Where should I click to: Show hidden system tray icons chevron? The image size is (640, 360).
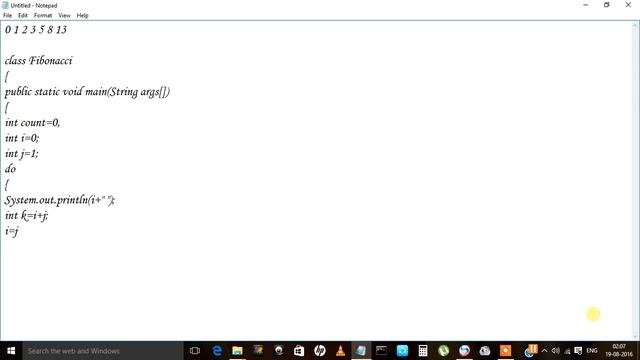(x=544, y=351)
